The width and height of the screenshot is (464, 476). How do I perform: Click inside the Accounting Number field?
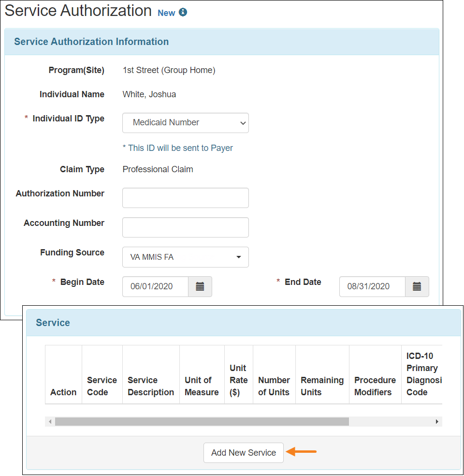pyautogui.click(x=186, y=227)
